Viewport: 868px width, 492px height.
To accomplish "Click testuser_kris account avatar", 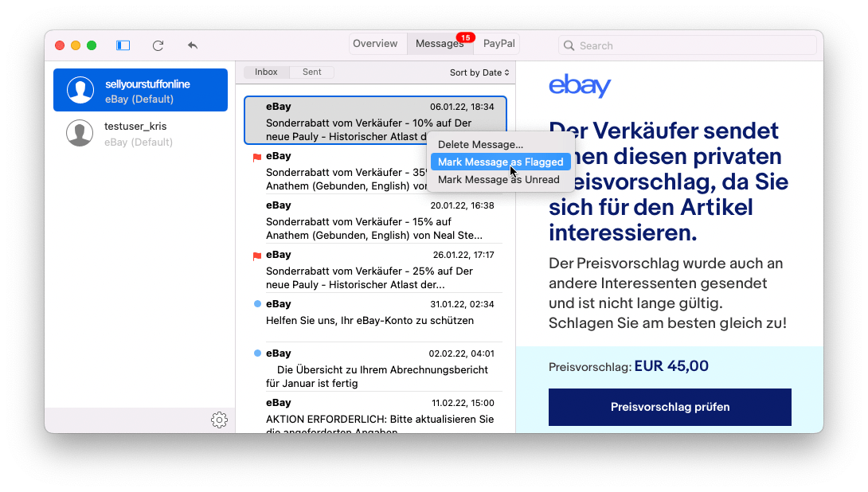I will click(x=80, y=133).
